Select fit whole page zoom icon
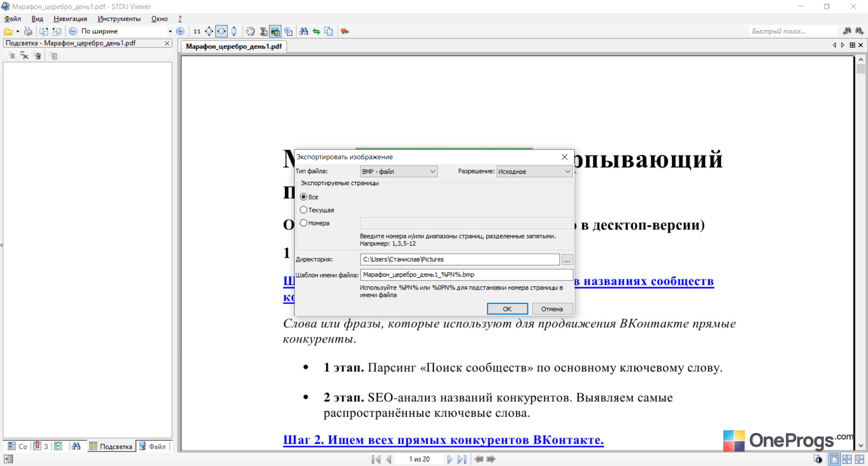The height and width of the screenshot is (466, 868). pyautogui.click(x=209, y=31)
